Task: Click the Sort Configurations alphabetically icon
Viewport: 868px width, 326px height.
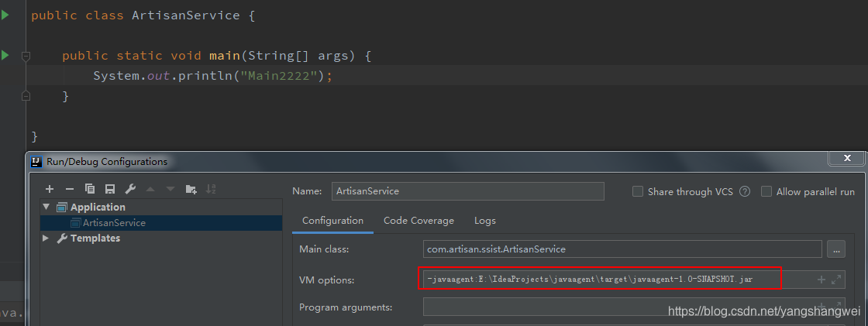Action: click(x=212, y=189)
